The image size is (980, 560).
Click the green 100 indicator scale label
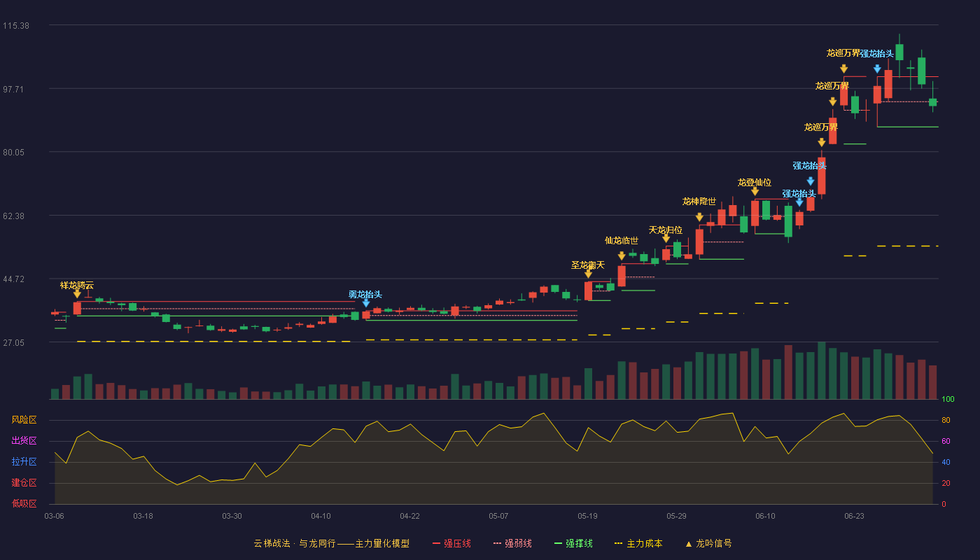point(948,400)
